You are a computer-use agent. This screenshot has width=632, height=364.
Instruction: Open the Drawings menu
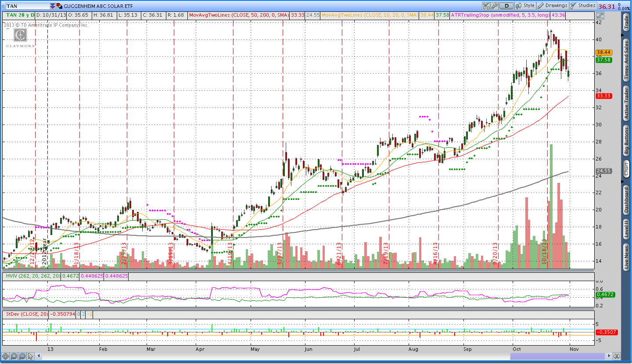click(x=553, y=6)
